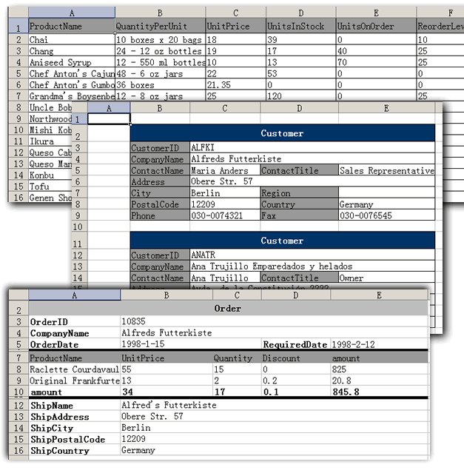
Task: Click Obere Str. 57 in the customer sheet
Action: (312, 181)
